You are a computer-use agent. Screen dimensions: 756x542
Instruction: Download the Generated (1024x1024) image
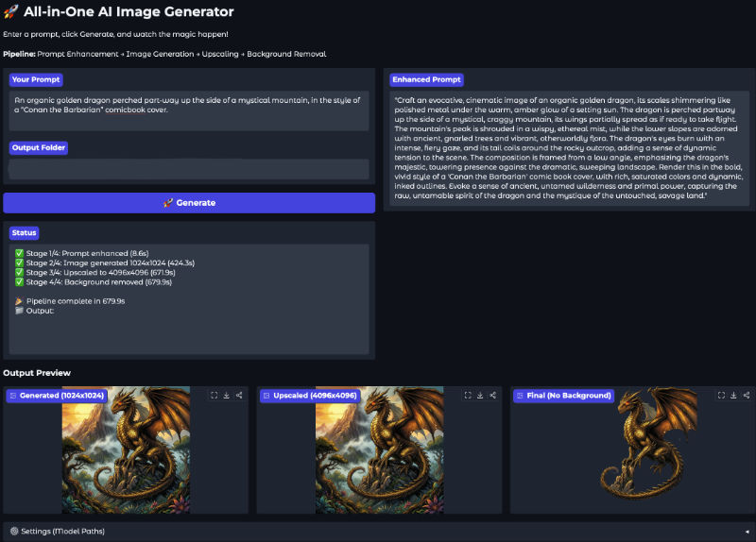(x=227, y=396)
